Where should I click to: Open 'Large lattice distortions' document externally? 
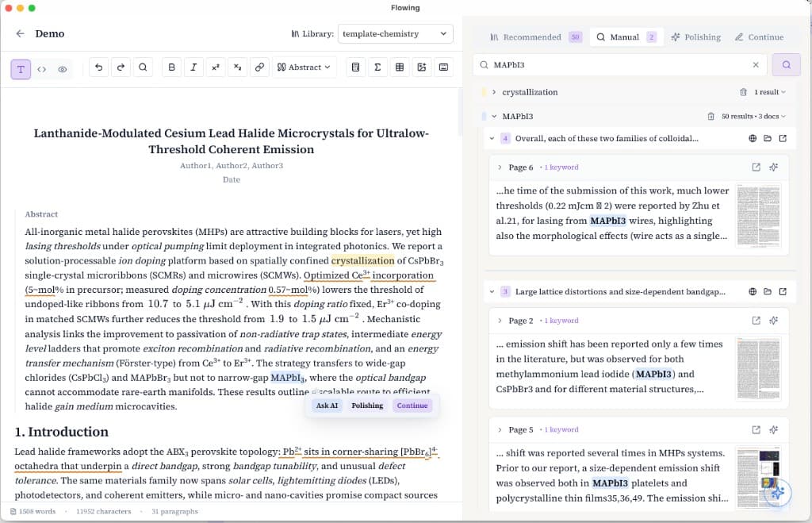coord(783,292)
